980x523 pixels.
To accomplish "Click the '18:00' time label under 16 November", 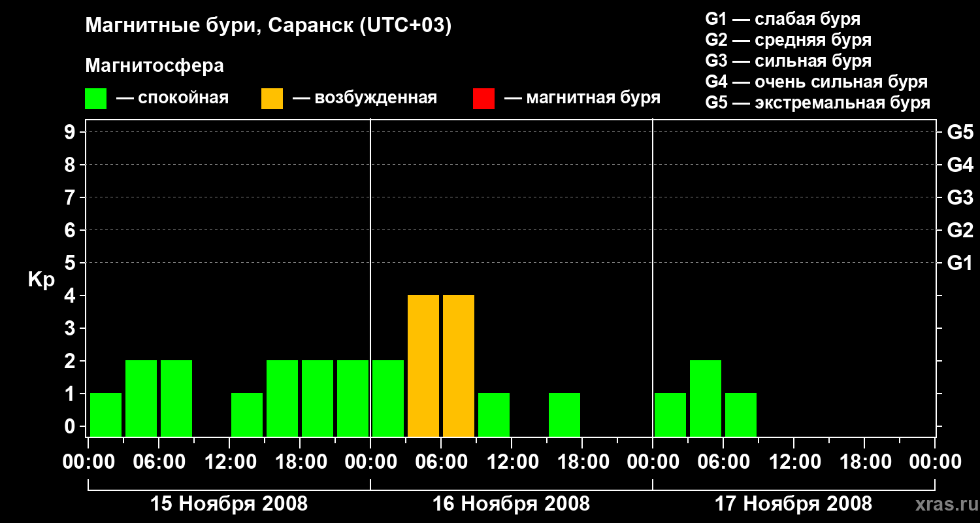I will pyautogui.click(x=582, y=462).
